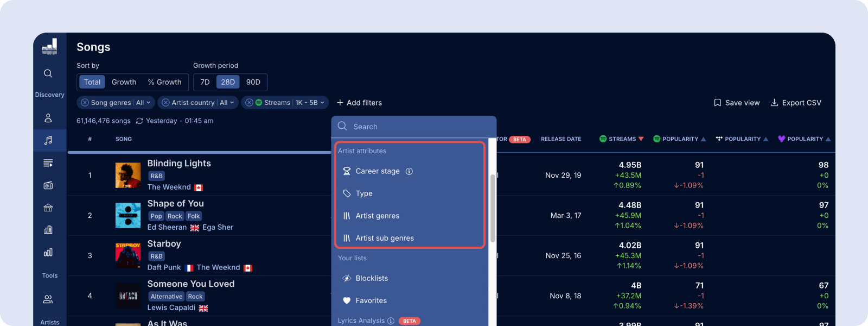Screen dimensions: 868x326
Task: Click the search magnifier in filter popup
Action: pyautogui.click(x=342, y=126)
